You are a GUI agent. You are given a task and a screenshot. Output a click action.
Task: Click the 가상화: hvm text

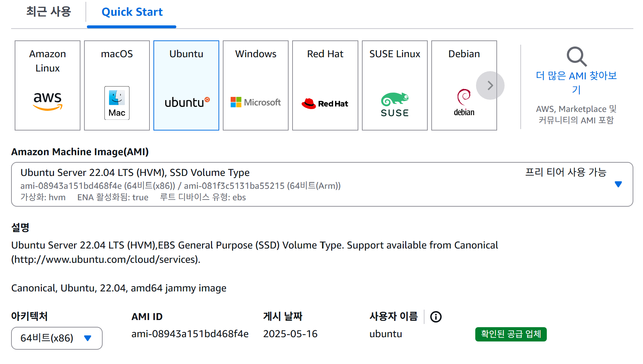43,197
